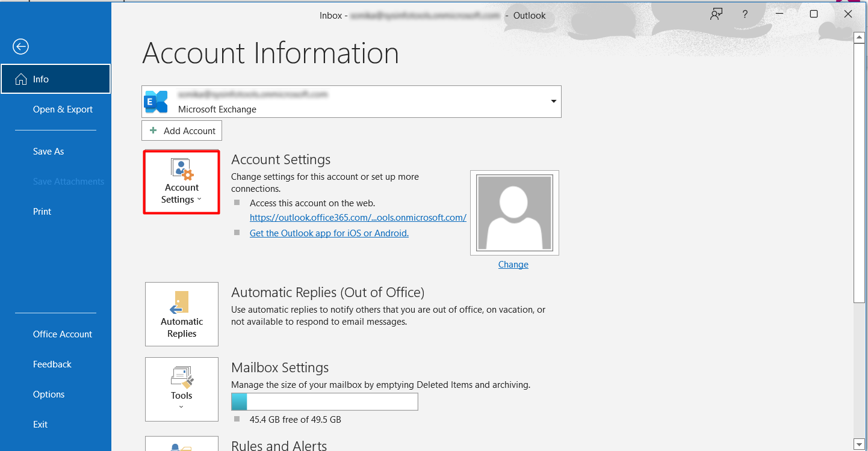868x451 pixels.
Task: Click the Add Account button
Action: pos(182,130)
